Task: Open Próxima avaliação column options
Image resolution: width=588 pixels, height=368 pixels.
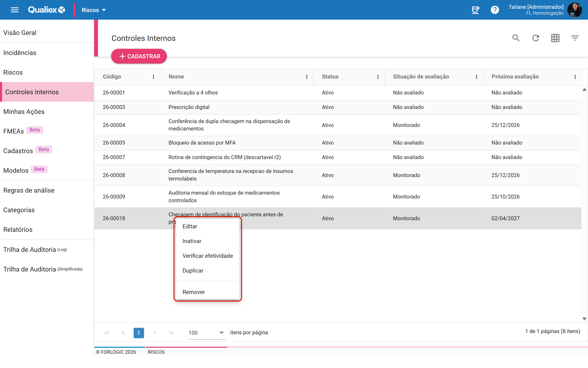Action: 575,77
